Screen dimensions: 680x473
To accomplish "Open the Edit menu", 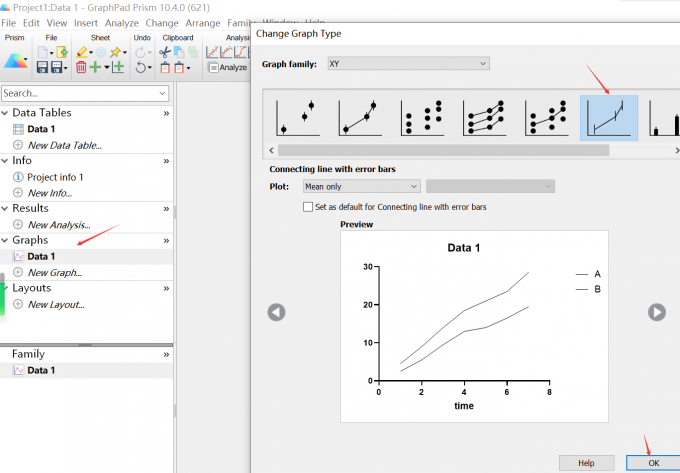I will pyautogui.click(x=31, y=23).
